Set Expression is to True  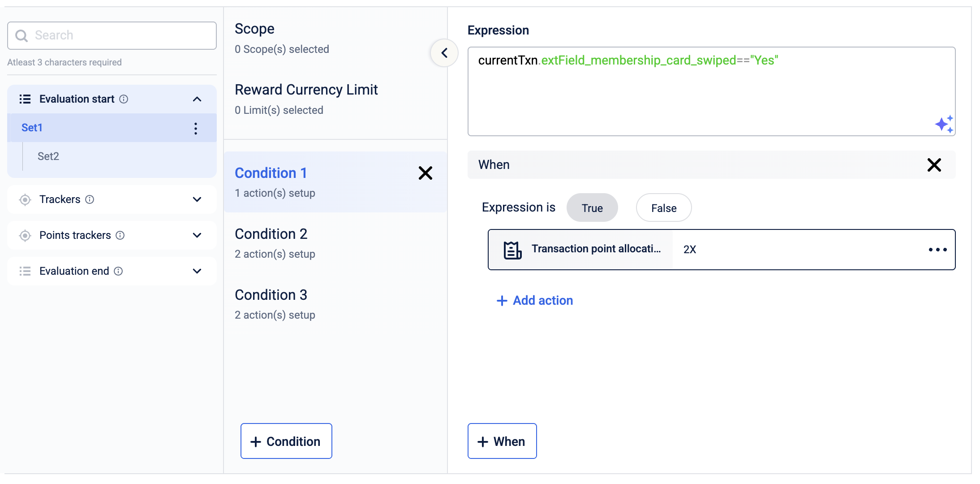click(x=592, y=208)
